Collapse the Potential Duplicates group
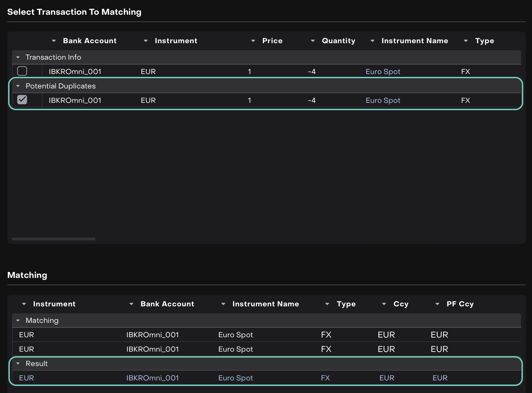Image resolution: width=532 pixels, height=393 pixels. [x=18, y=86]
